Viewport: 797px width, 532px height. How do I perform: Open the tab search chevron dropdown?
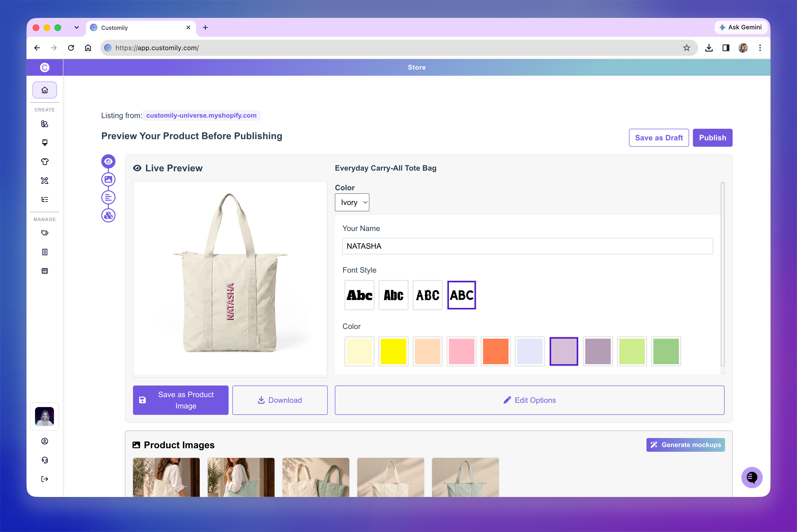[x=77, y=27]
